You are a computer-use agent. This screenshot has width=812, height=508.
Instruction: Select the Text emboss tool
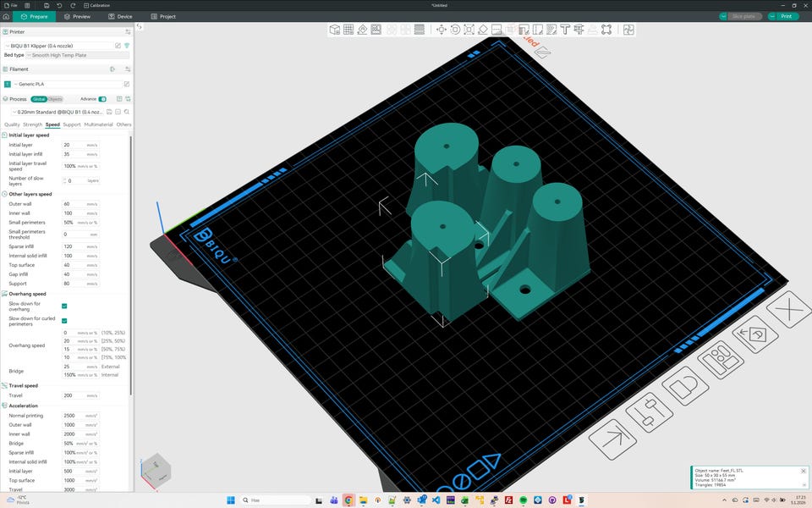(x=565, y=30)
